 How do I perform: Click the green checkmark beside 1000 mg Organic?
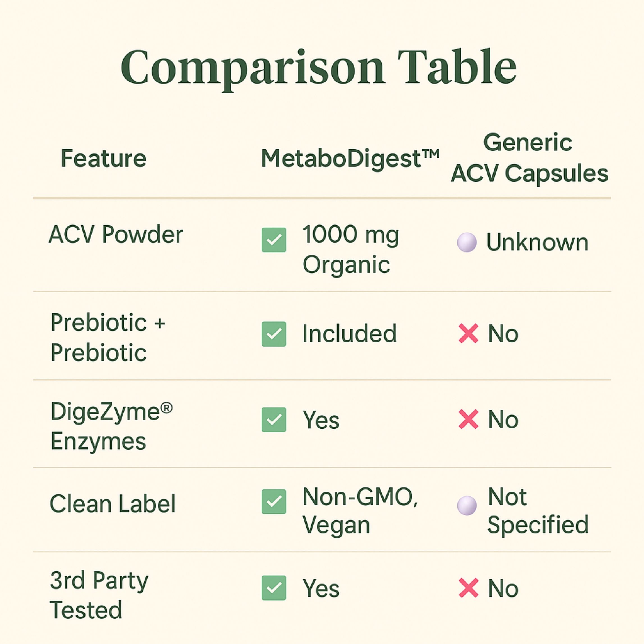274,240
